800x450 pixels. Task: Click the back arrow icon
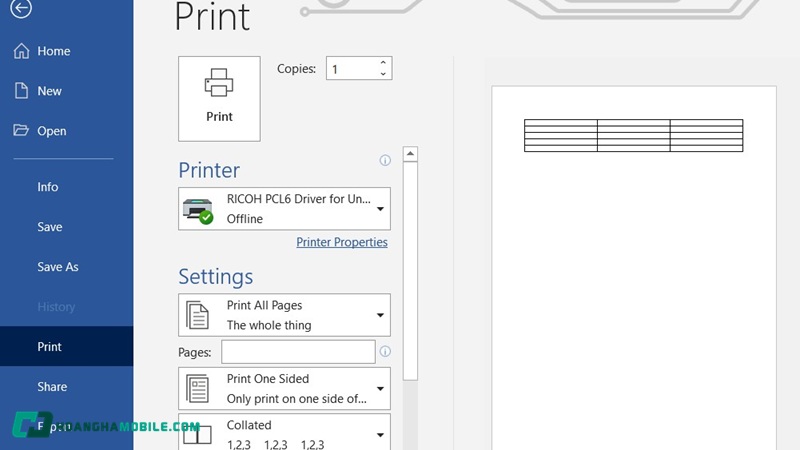20,8
